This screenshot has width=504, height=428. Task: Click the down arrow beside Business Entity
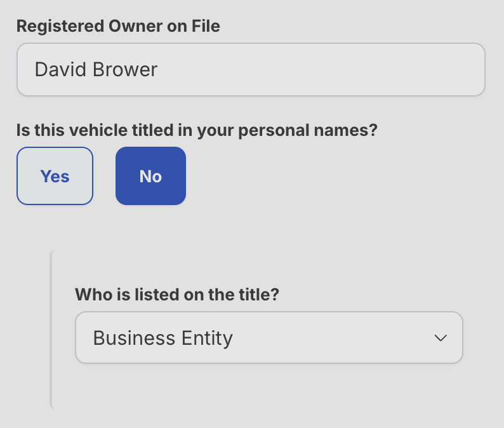[x=441, y=338]
